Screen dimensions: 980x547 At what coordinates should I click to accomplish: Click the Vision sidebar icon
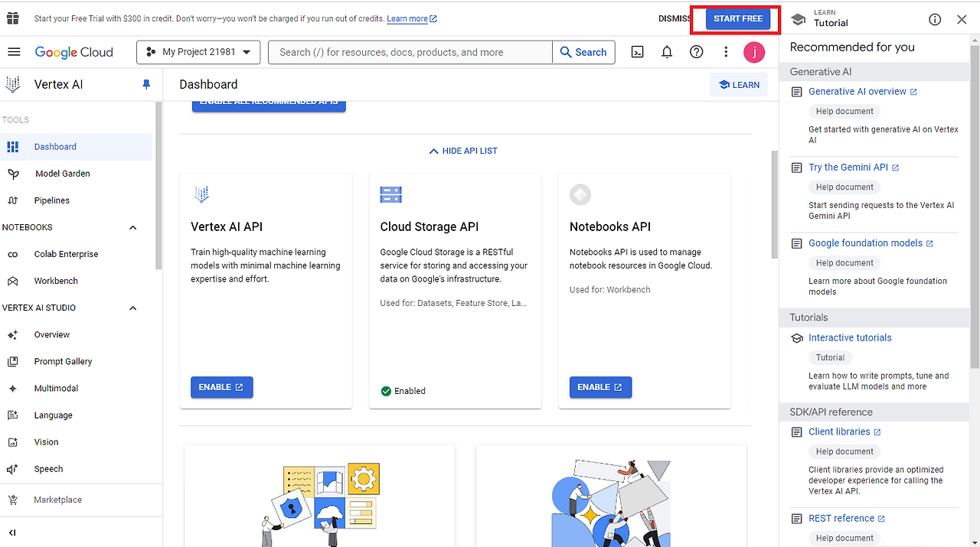13,442
